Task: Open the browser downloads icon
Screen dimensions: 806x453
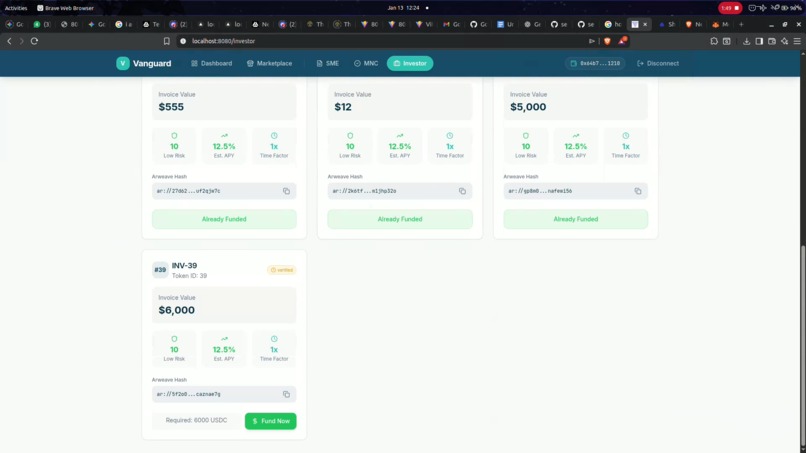Action: [x=746, y=41]
